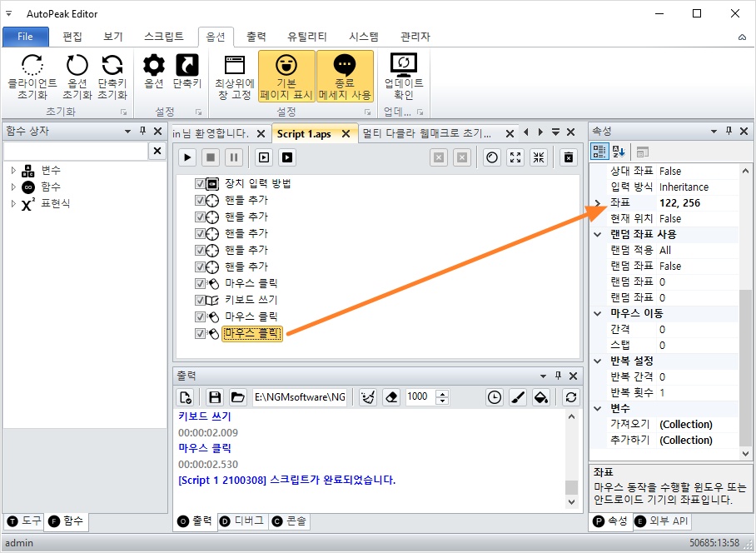Toggle 기본 페이지 표시 option
The image size is (756, 553).
coord(286,76)
